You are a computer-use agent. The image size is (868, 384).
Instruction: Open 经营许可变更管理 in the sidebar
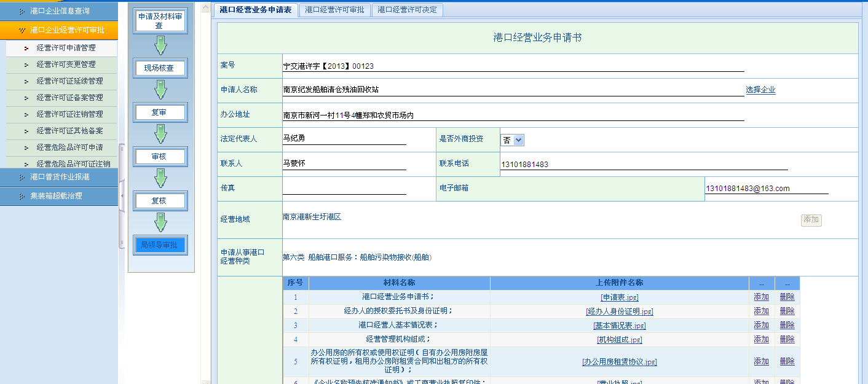coord(66,65)
